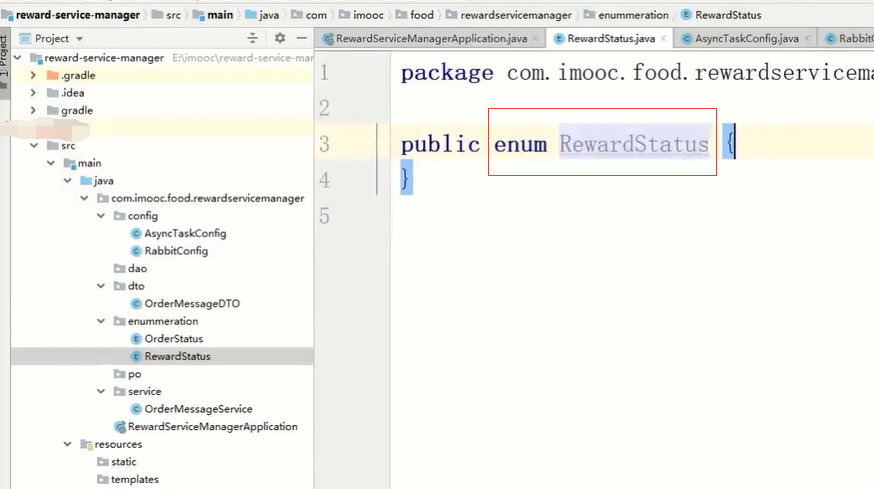Open OrderMessageService class

(x=198, y=409)
